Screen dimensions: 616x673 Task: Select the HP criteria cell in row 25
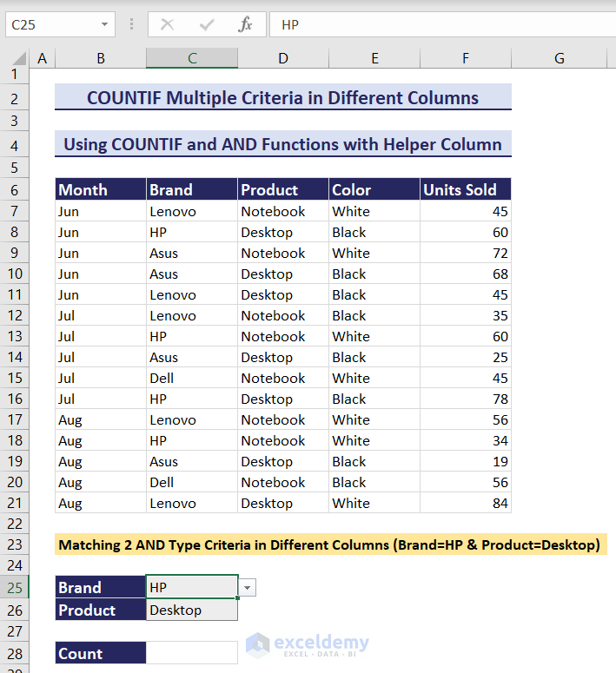coord(192,587)
